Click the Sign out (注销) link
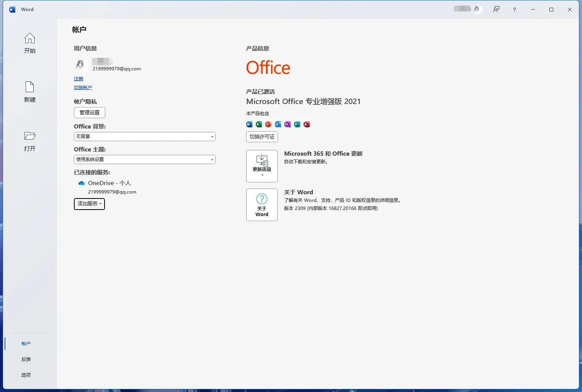The height and width of the screenshot is (392, 582). pyautogui.click(x=78, y=79)
